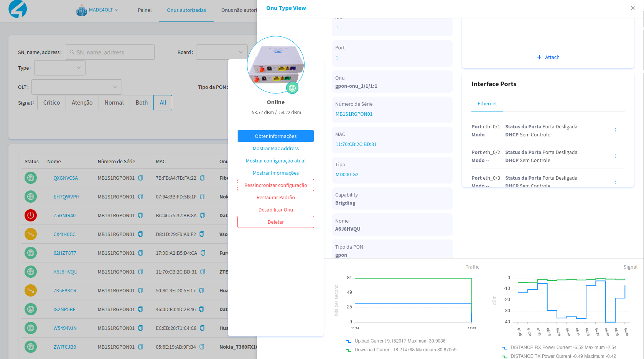Click the Obter Informações button
The width and height of the screenshot is (644, 359).
pos(275,136)
